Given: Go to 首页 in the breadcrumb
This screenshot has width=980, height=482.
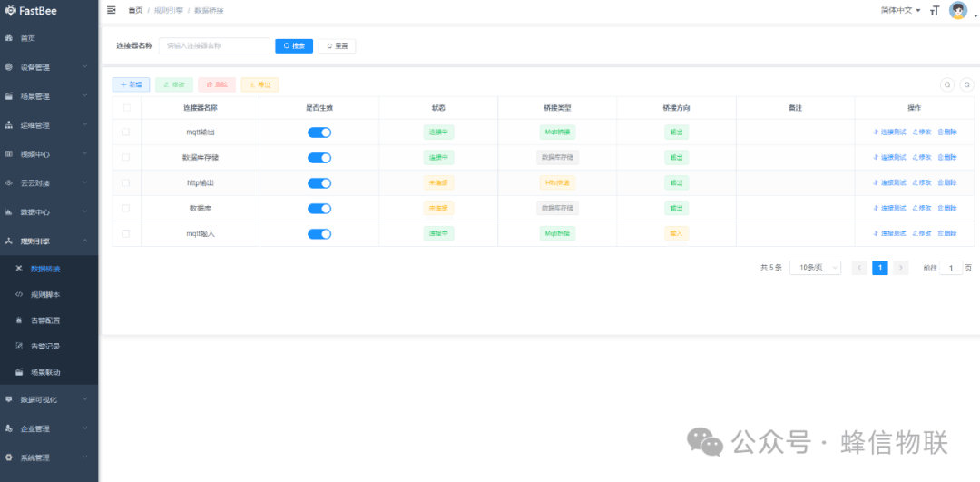Looking at the screenshot, I should tap(135, 11).
